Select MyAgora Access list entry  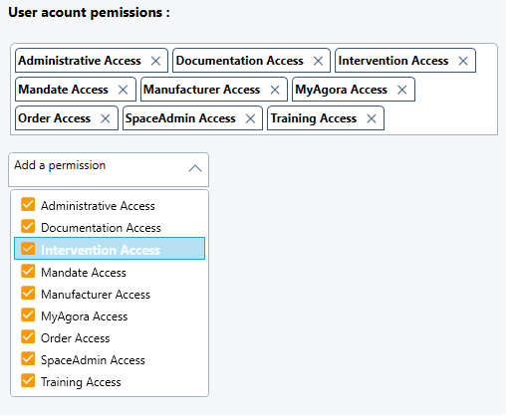point(110,316)
